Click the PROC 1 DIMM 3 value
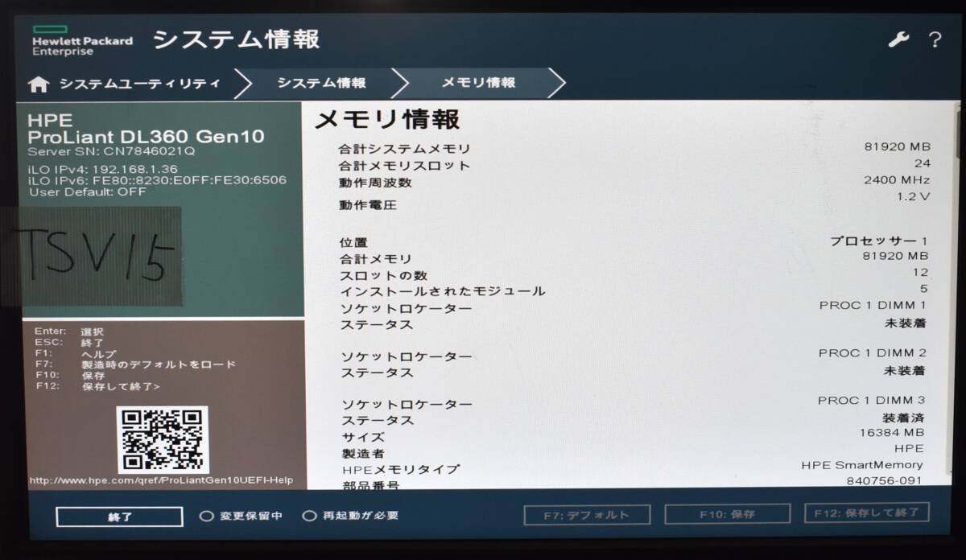The height and width of the screenshot is (560, 966). 872,401
